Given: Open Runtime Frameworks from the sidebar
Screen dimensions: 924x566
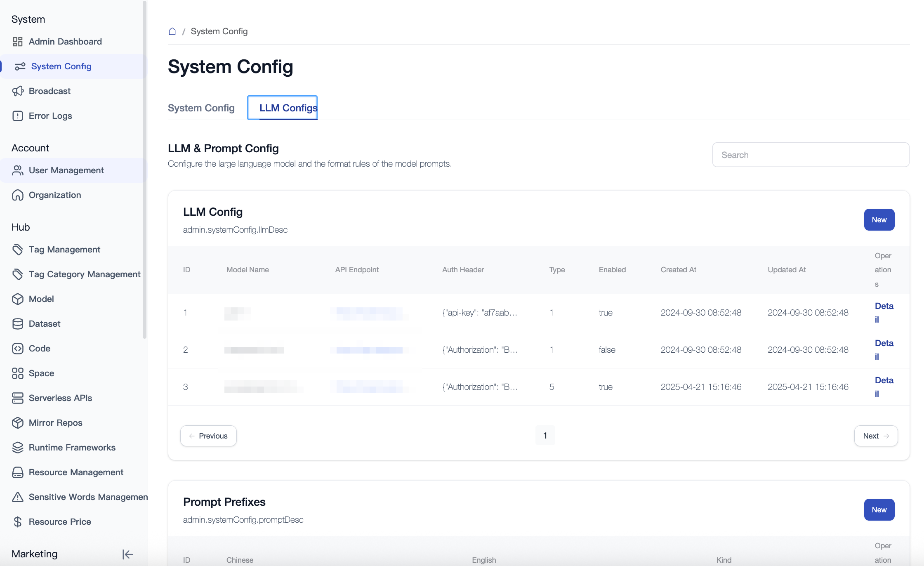Looking at the screenshot, I should tap(72, 448).
